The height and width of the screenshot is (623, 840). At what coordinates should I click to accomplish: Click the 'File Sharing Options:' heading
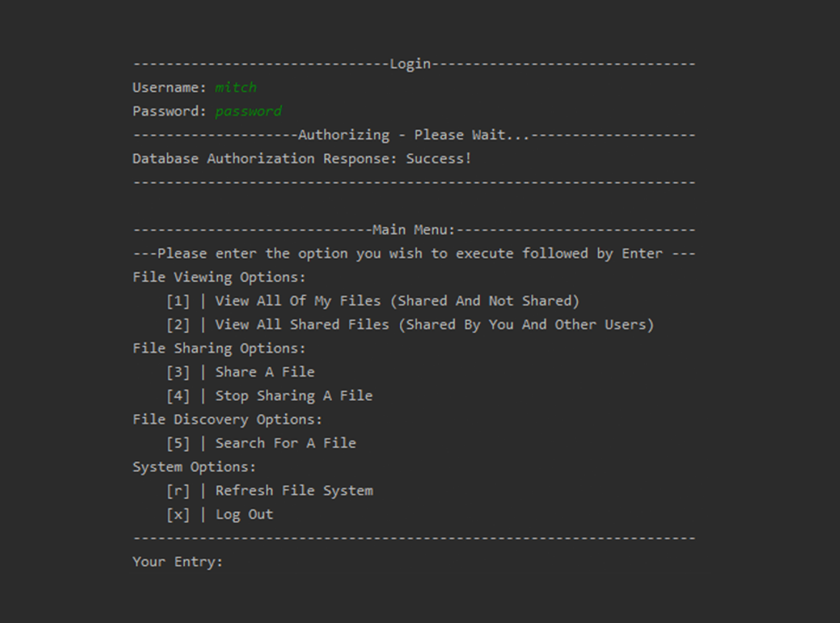[219, 348]
